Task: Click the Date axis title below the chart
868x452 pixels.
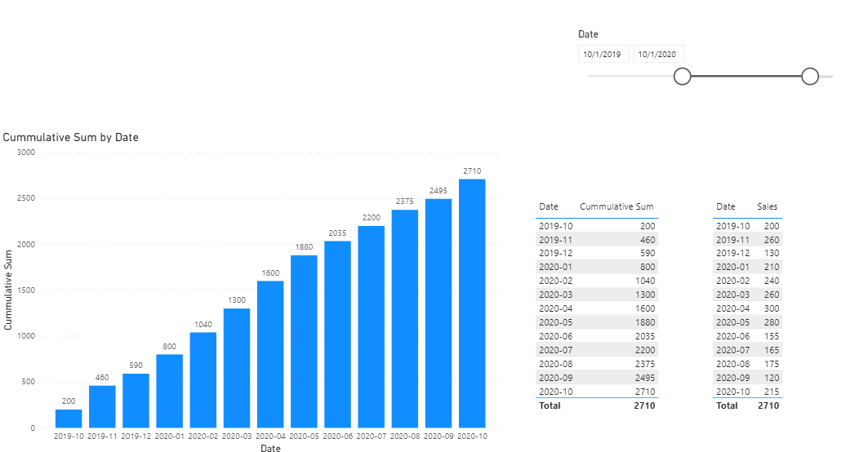Action: pyautogui.click(x=270, y=448)
